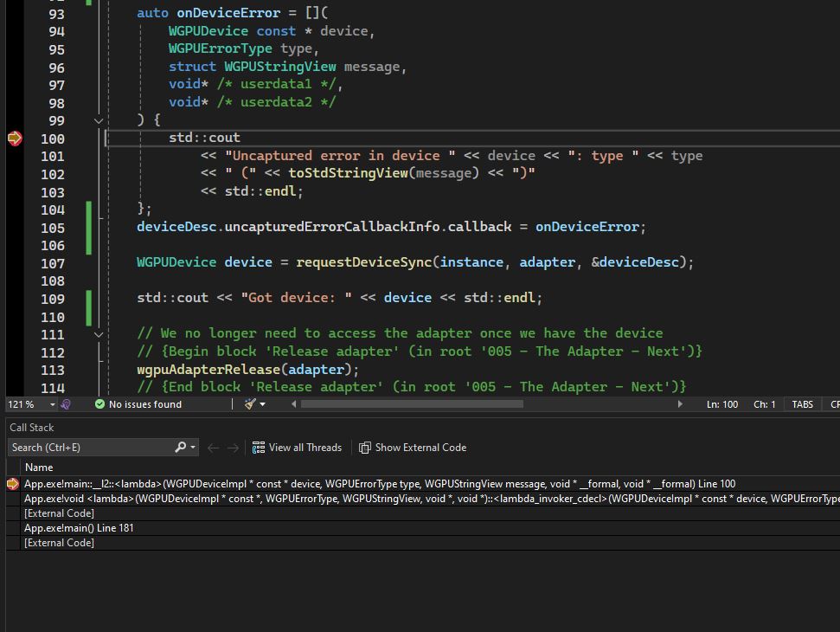Image resolution: width=840 pixels, height=632 pixels.
Task: Open the code cleanup profile dropdown arrow
Action: (x=262, y=404)
